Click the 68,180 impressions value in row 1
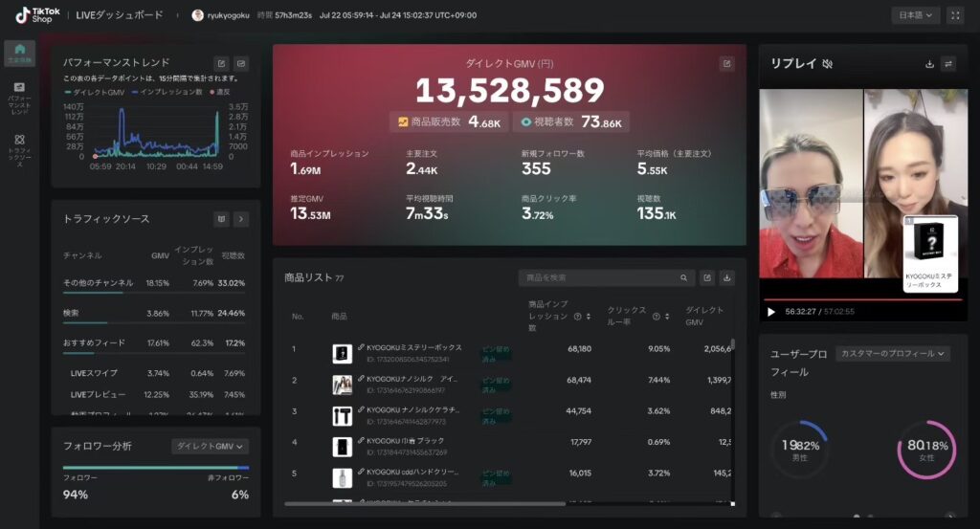Screen dimensions: 980x529 tap(579, 348)
